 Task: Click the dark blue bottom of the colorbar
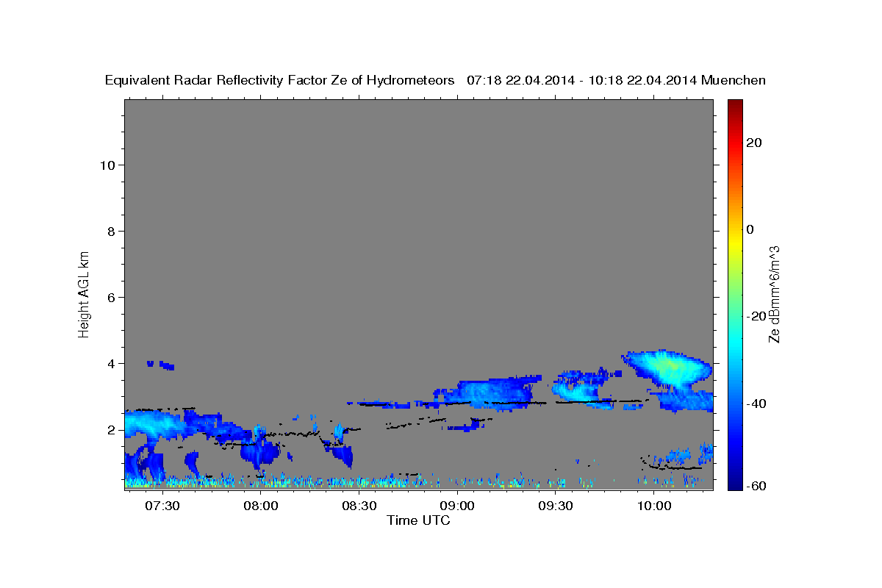735,483
